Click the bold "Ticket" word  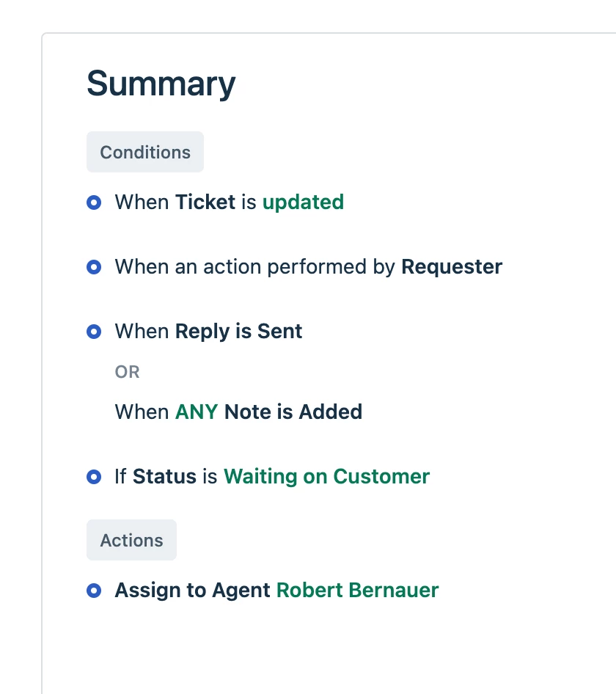[x=205, y=202]
